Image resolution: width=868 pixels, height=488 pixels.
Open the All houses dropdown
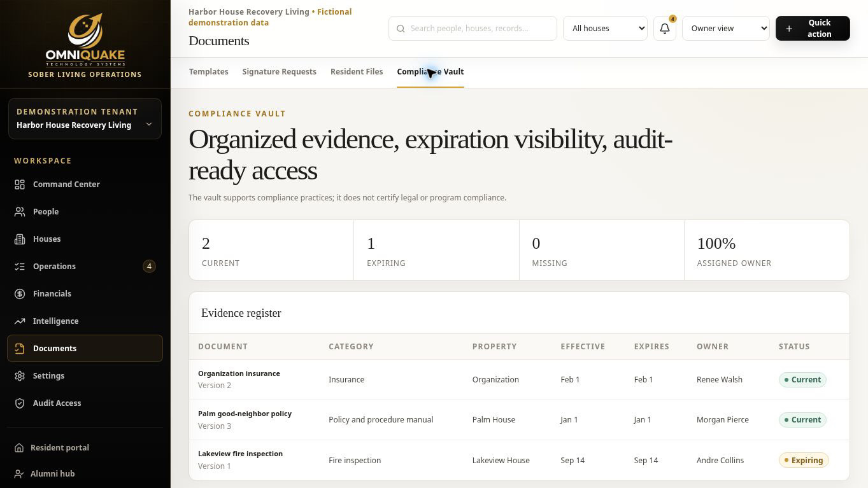[605, 29]
